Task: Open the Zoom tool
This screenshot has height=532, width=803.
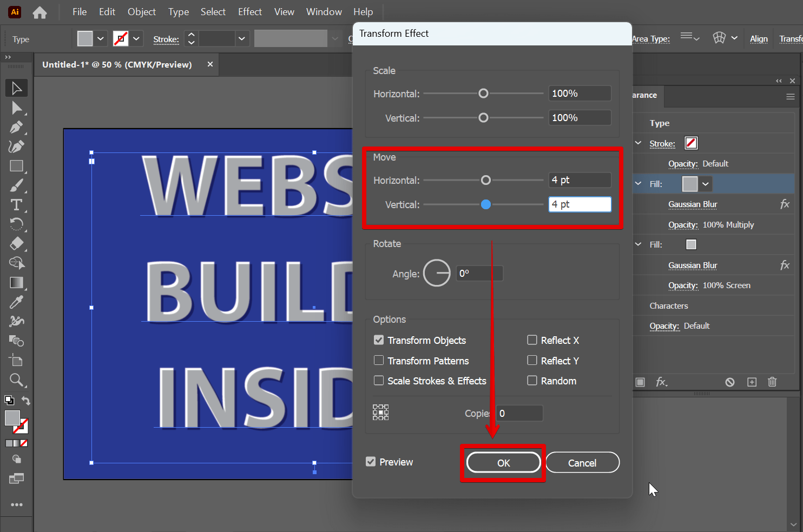Action: pyautogui.click(x=16, y=380)
